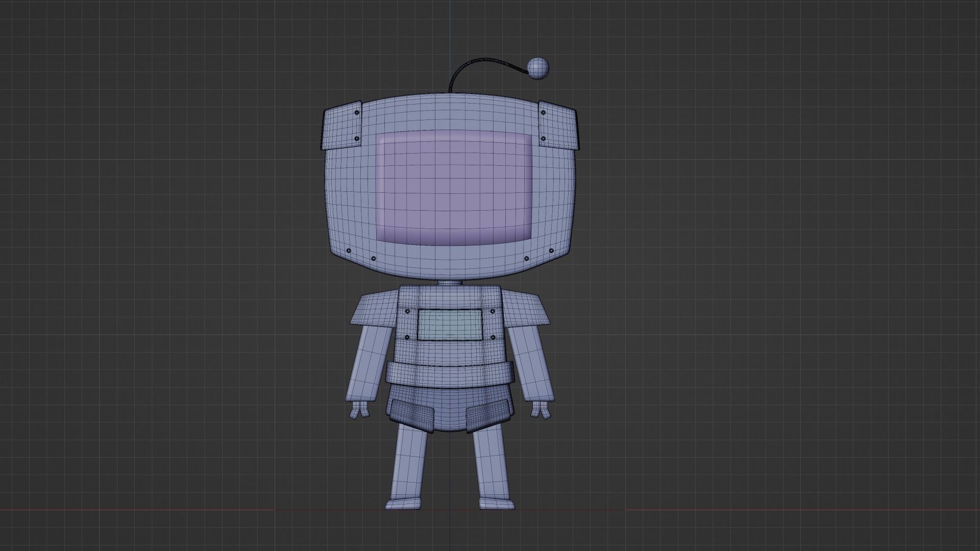Select the purple screen on robot's head

tap(454, 187)
